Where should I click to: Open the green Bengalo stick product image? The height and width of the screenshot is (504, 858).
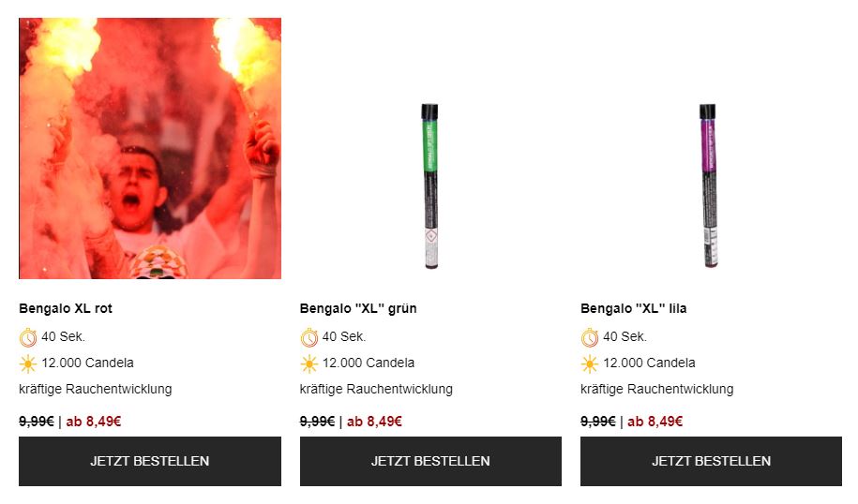tap(430, 185)
